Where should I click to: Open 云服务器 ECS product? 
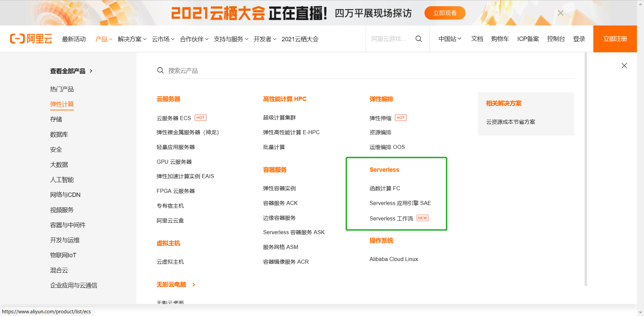pos(173,118)
